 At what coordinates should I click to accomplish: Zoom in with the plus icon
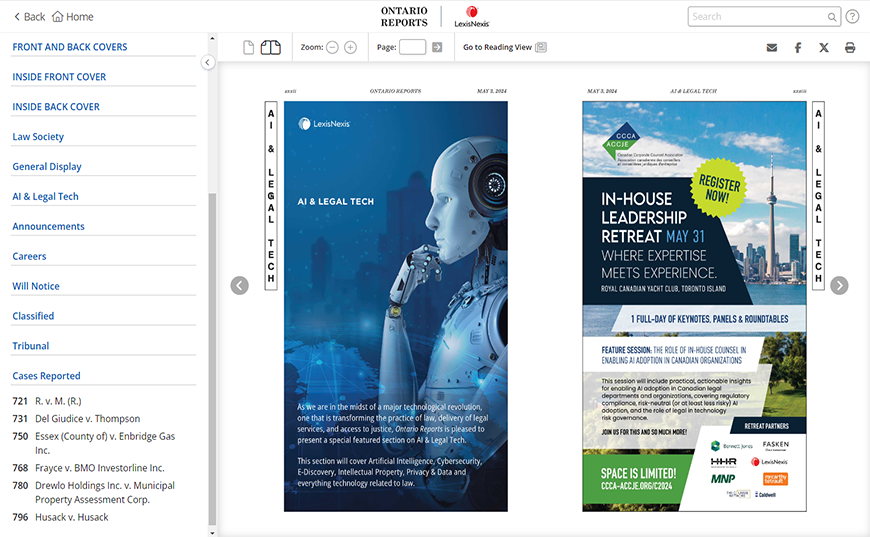[350, 47]
